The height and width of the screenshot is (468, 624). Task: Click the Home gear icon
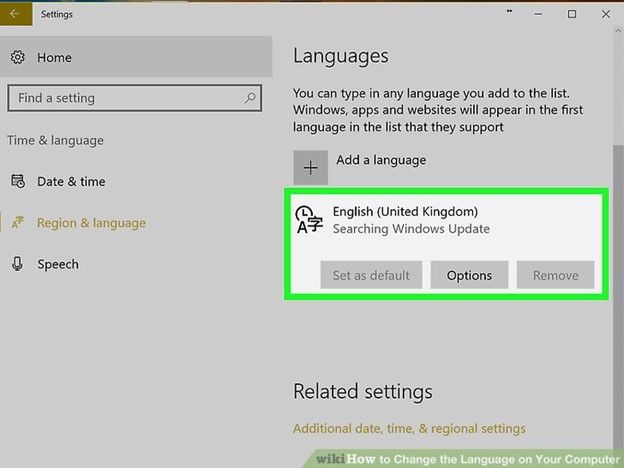18,57
